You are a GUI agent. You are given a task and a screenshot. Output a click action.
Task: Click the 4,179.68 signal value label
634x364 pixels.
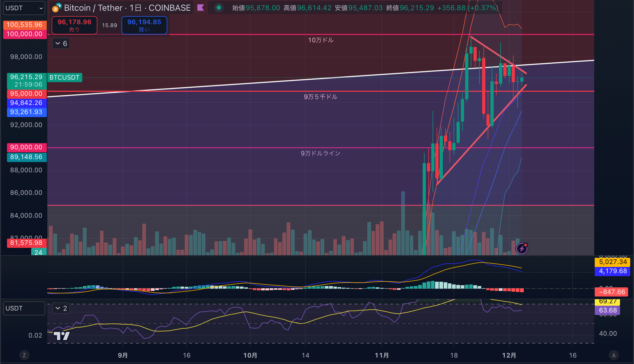[x=612, y=271]
